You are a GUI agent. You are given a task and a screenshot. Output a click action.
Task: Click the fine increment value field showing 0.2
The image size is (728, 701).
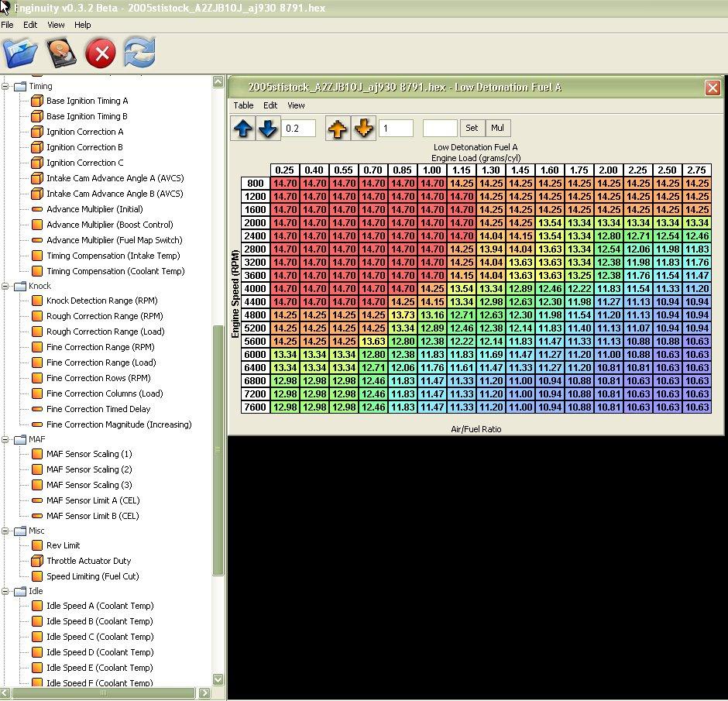(x=299, y=129)
